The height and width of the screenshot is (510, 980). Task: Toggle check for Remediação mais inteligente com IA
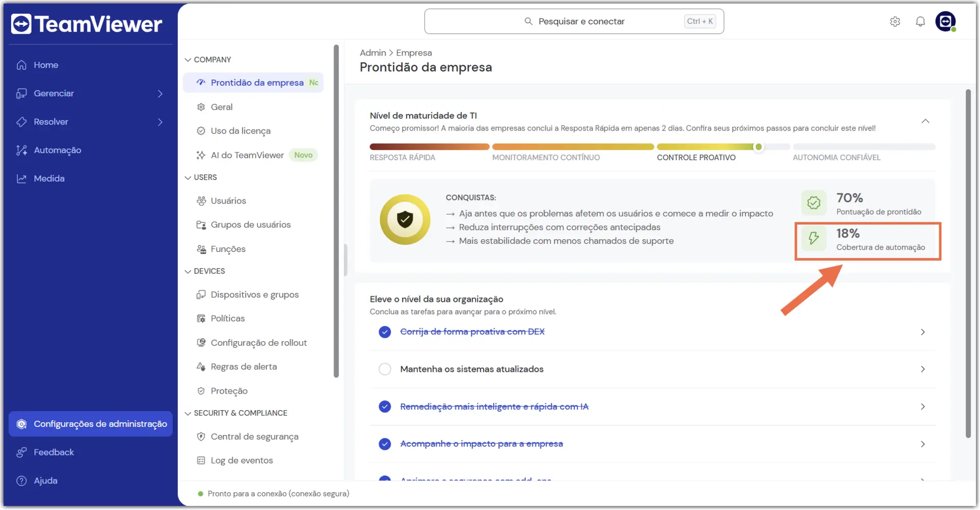coord(385,406)
